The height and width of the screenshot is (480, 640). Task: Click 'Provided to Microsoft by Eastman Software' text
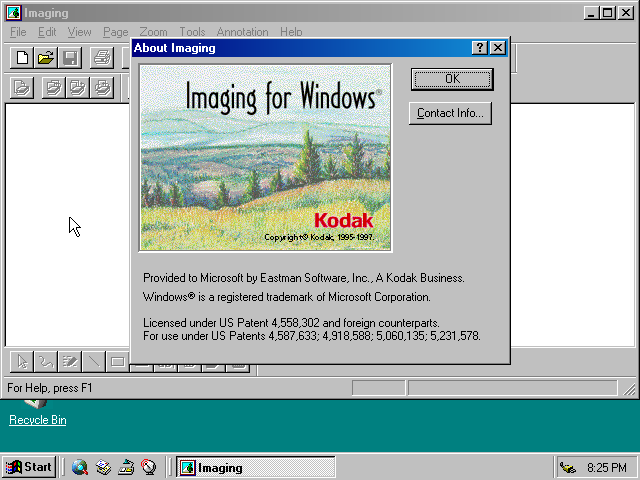pyautogui.click(x=304, y=278)
